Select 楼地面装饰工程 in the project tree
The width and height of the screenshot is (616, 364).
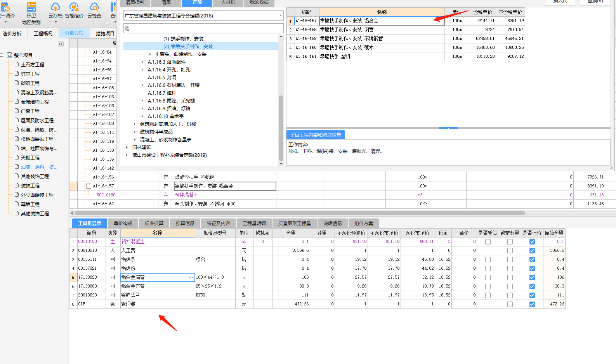click(x=37, y=139)
